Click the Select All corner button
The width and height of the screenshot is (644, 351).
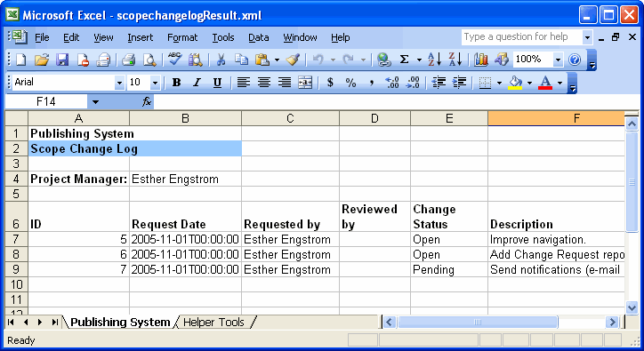coord(16,118)
